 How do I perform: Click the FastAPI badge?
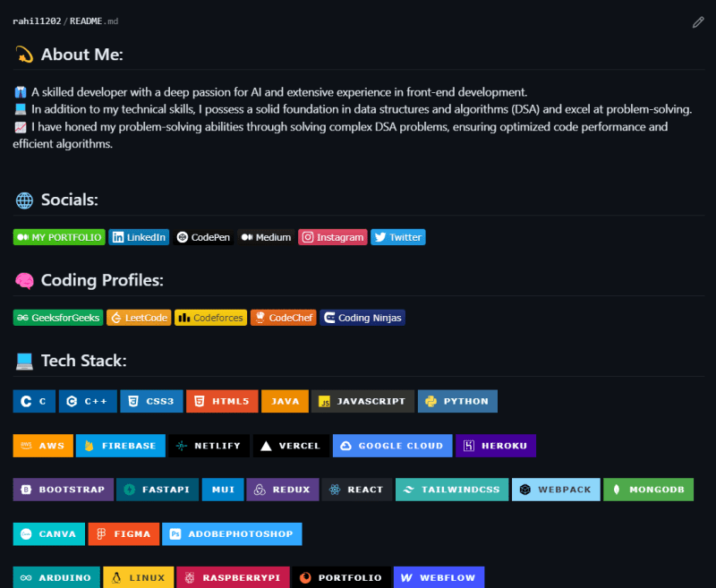tap(158, 490)
